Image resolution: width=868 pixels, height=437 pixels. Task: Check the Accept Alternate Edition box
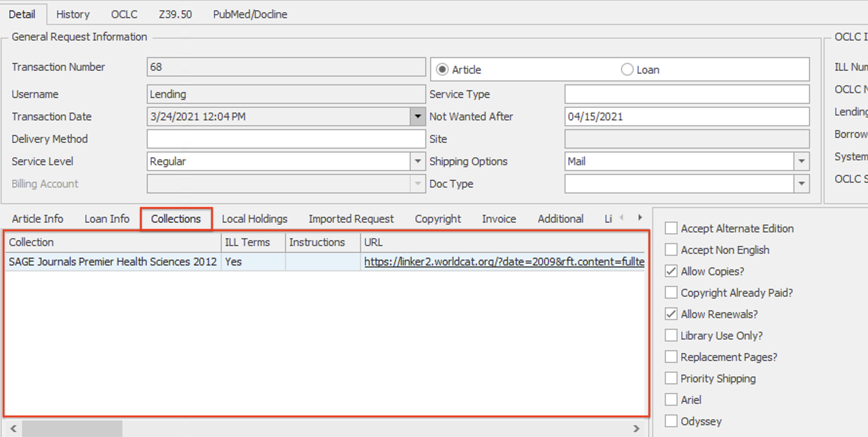tap(671, 228)
